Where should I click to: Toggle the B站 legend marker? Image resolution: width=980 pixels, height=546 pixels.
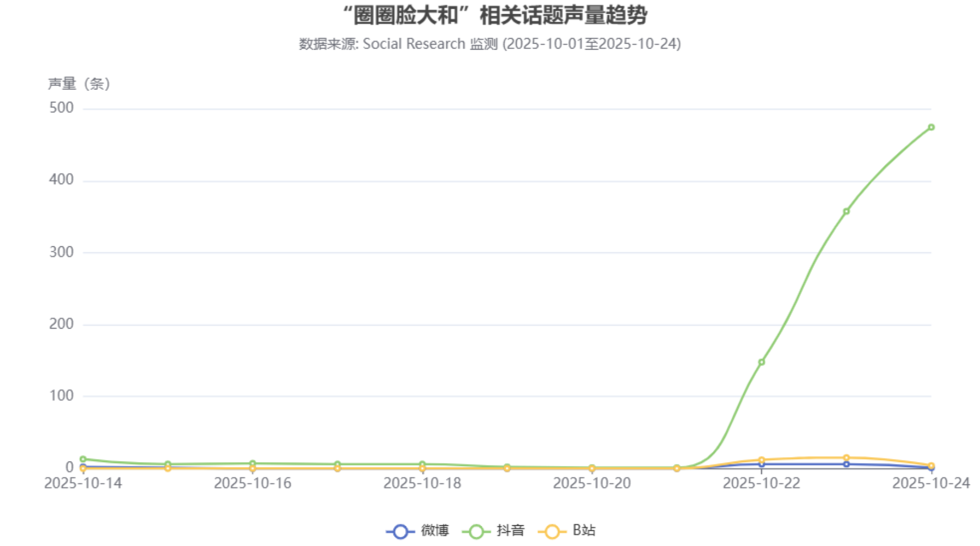click(x=552, y=531)
